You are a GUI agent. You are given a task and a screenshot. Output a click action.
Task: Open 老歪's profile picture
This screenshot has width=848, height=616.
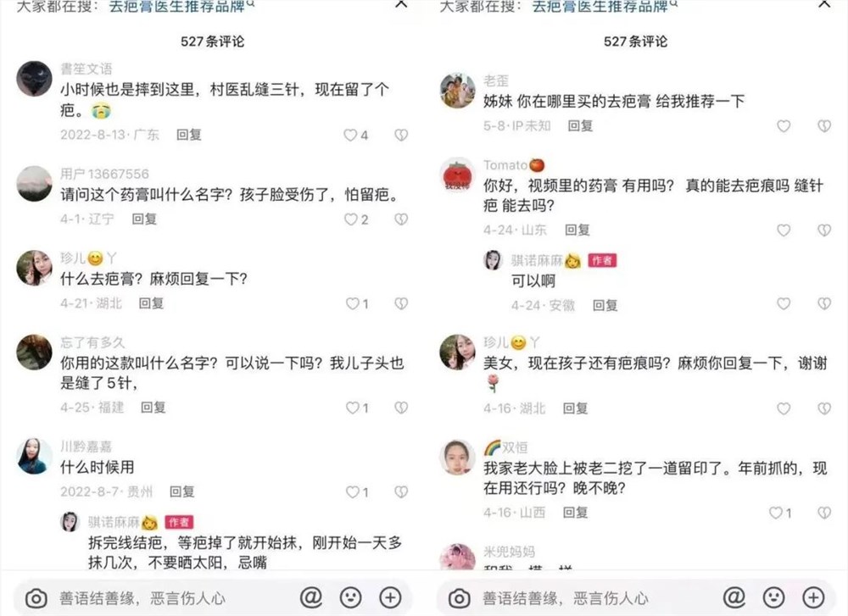pos(458,90)
